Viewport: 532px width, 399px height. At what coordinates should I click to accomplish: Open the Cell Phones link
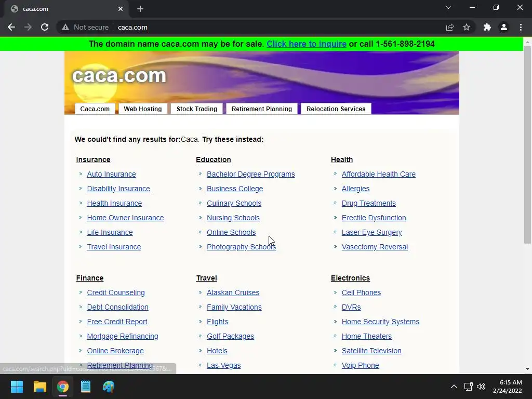[x=362, y=292]
